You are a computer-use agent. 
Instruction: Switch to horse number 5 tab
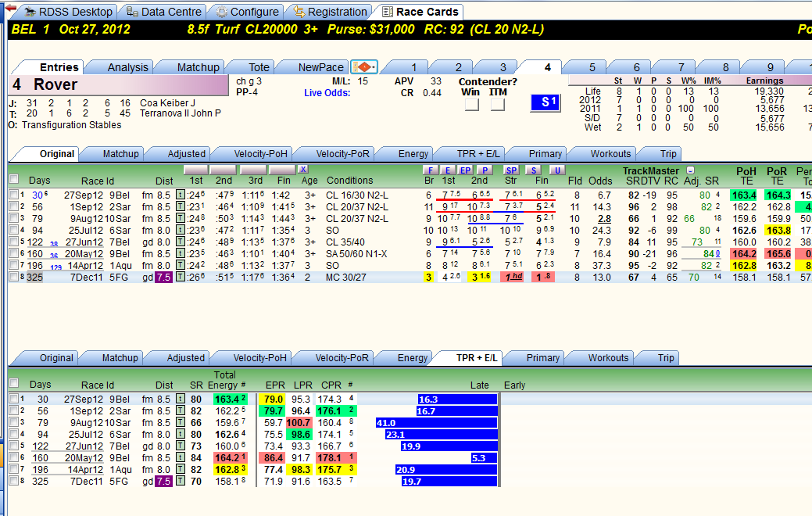pos(592,67)
